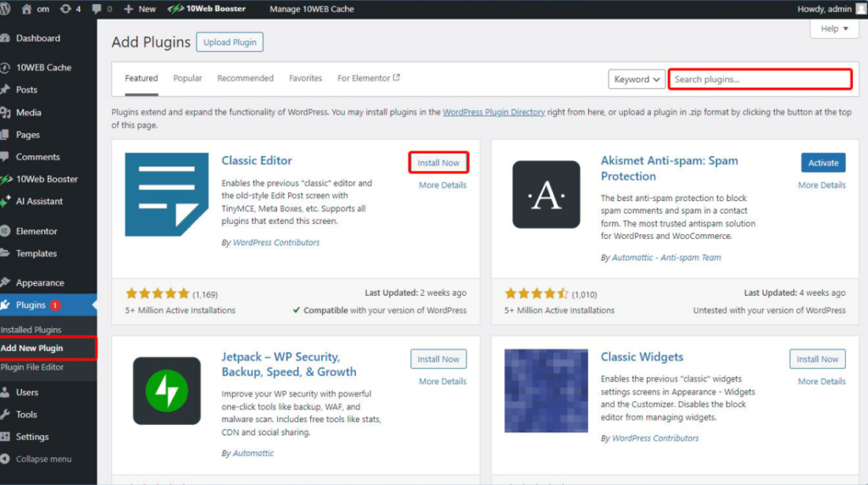Open the Classic Editor title link
This screenshot has height=485, width=868.
[x=256, y=160]
